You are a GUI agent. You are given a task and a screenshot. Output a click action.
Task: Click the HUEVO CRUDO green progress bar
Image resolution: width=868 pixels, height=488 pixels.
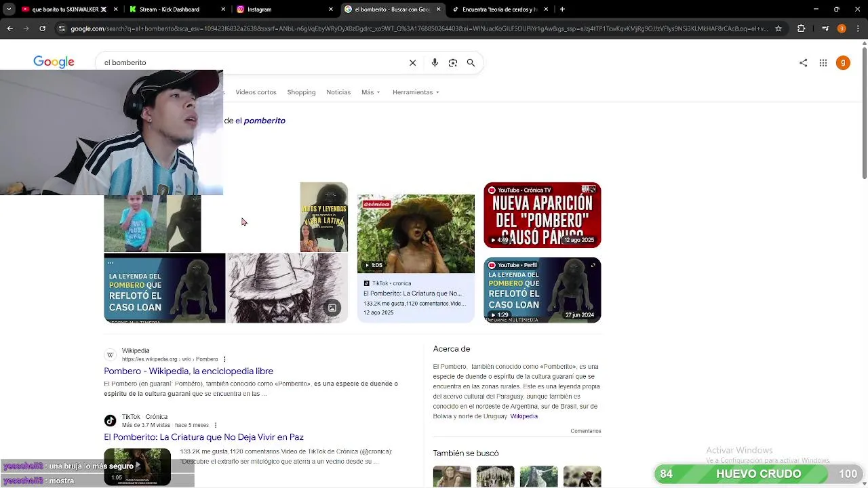[758, 474]
